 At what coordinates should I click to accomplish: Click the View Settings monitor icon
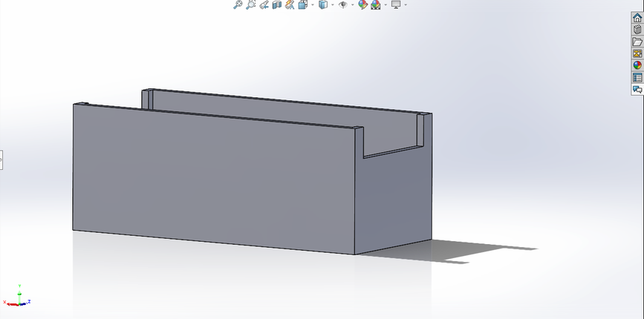396,5
